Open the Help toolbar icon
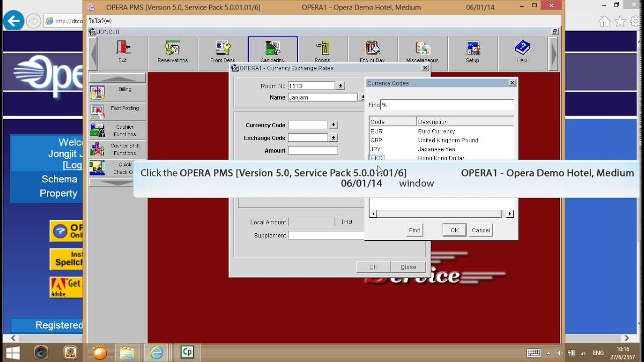Screen dimensions: 644x362 522,53
